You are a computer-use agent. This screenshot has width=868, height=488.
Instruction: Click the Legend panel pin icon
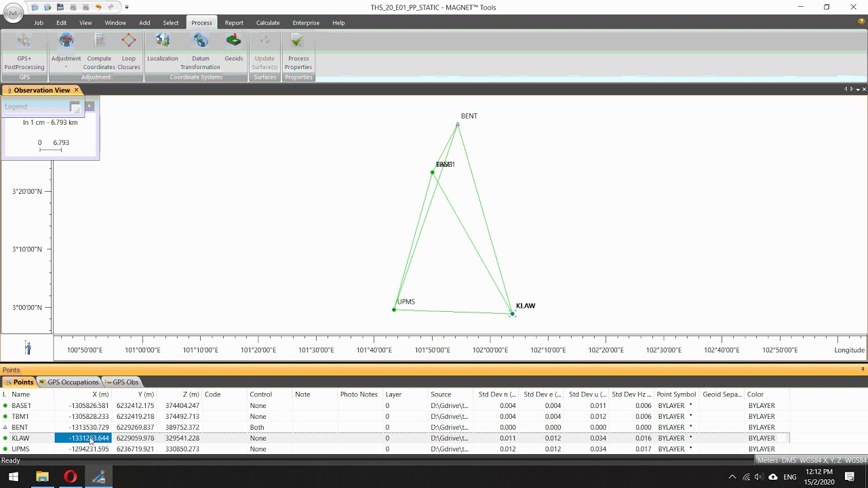tap(75, 107)
